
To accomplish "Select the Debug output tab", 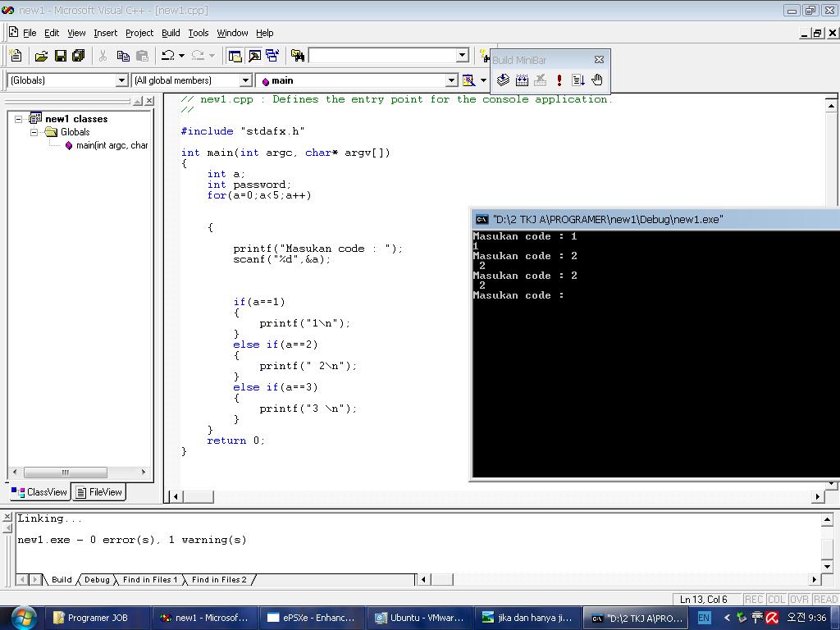I will tap(97, 580).
